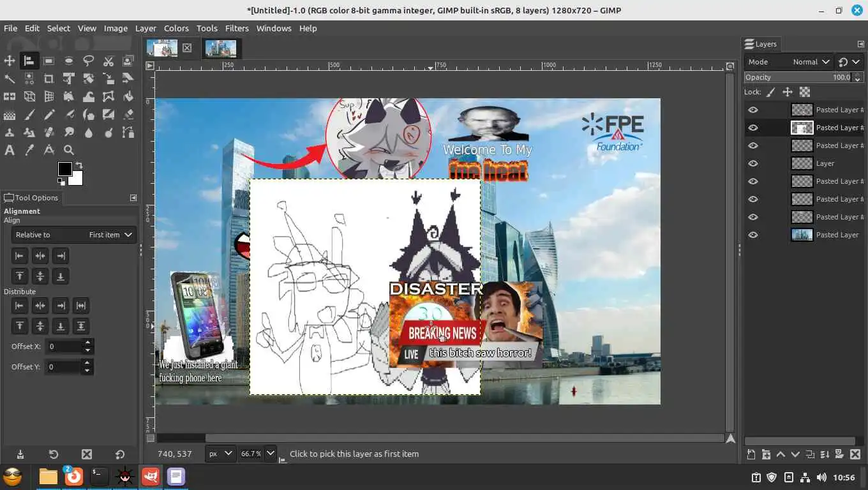Open Layers dock tab configuration menu
868x490 pixels.
coord(860,44)
